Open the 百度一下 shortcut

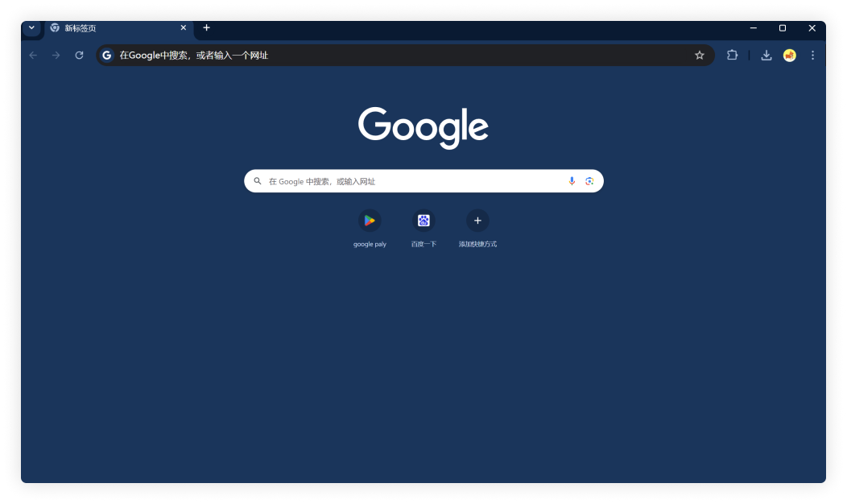tap(423, 221)
